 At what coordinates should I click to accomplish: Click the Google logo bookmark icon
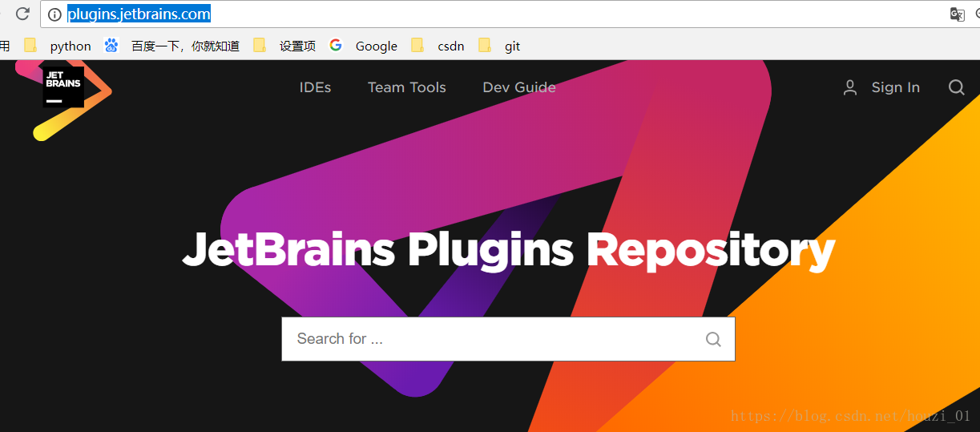tap(336, 45)
